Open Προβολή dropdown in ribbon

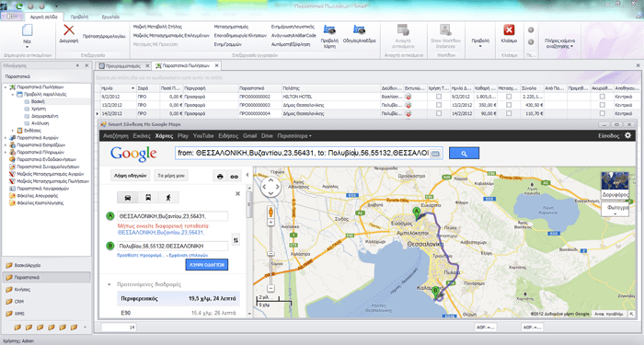click(480, 42)
